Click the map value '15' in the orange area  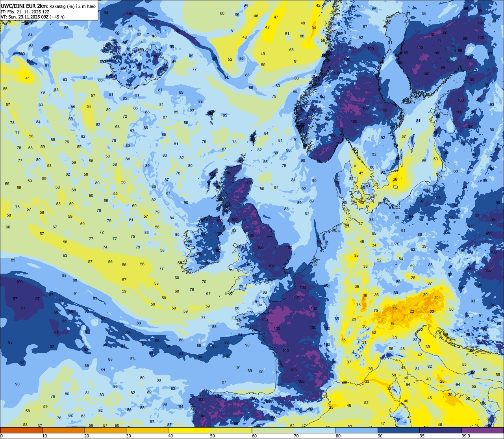(x=395, y=308)
